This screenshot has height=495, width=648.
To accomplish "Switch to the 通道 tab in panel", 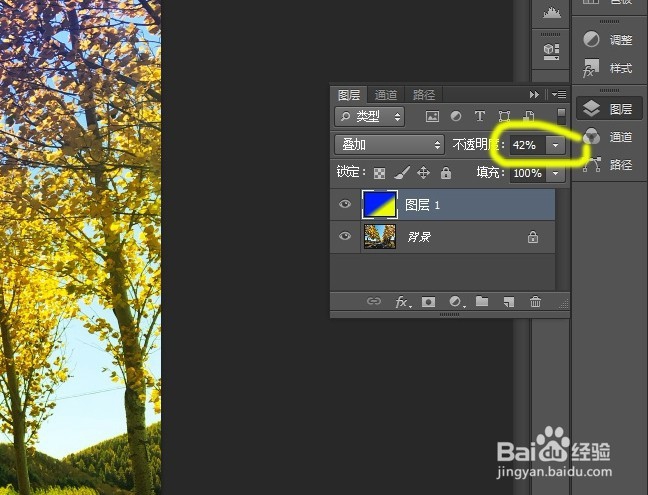I will pos(386,95).
